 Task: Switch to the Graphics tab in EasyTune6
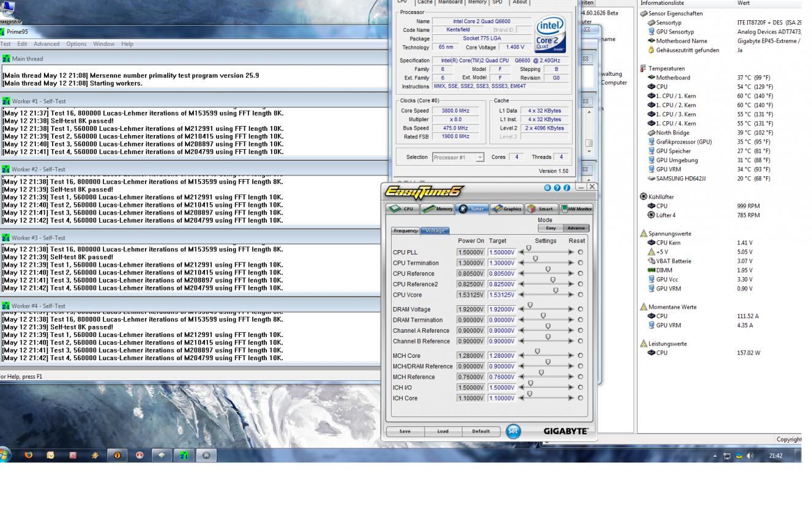click(507, 209)
